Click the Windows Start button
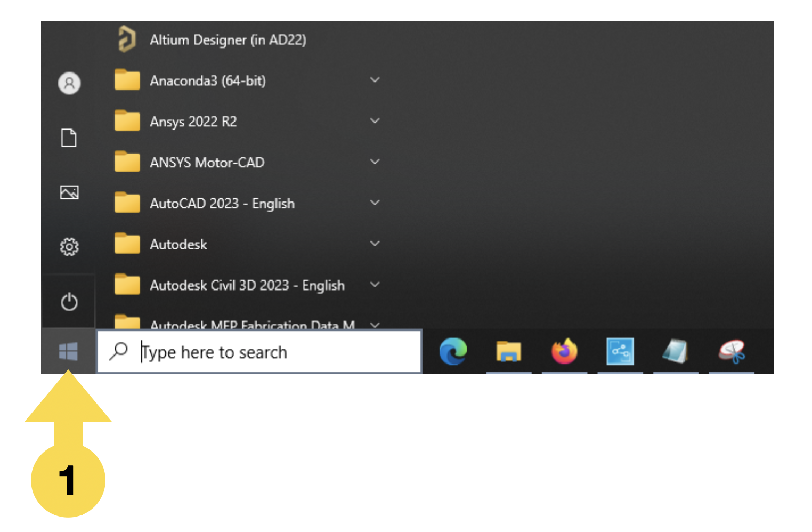 tap(68, 351)
